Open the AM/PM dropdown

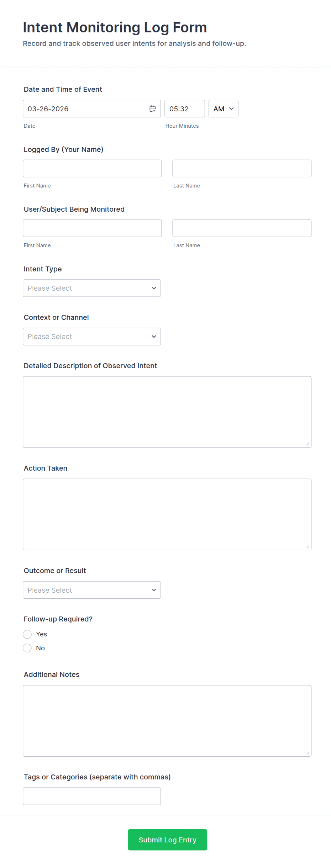click(223, 109)
